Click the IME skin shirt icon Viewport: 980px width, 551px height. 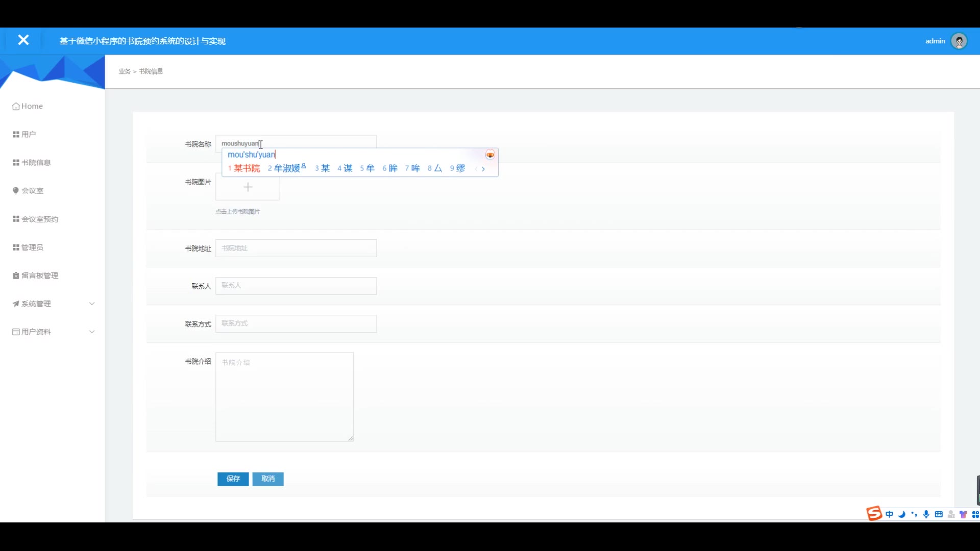point(963,514)
